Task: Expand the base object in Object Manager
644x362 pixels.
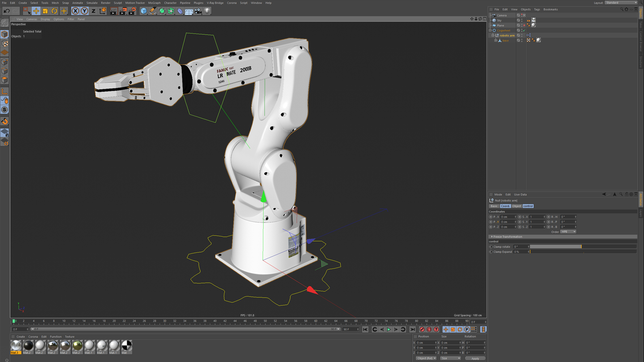Action: pyautogui.click(x=496, y=40)
